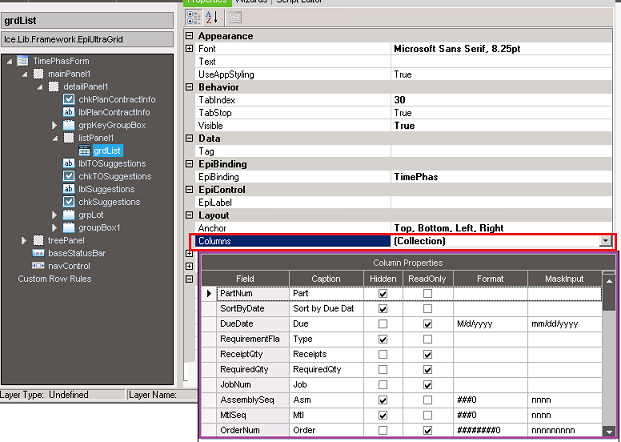Click the Hidden column header
Screen dimensions: 621x442
pyautogui.click(x=383, y=279)
